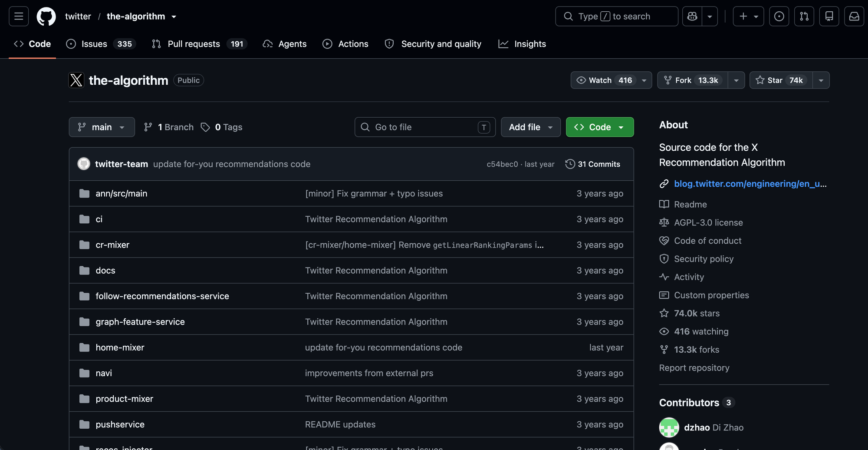The image size is (868, 450).
Task: Open the Agents tab
Action: [285, 44]
